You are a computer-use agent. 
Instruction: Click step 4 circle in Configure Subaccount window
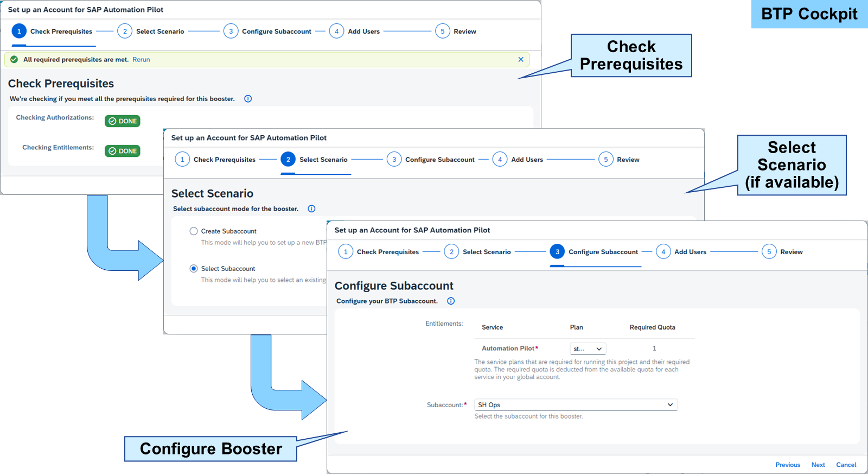tap(663, 252)
